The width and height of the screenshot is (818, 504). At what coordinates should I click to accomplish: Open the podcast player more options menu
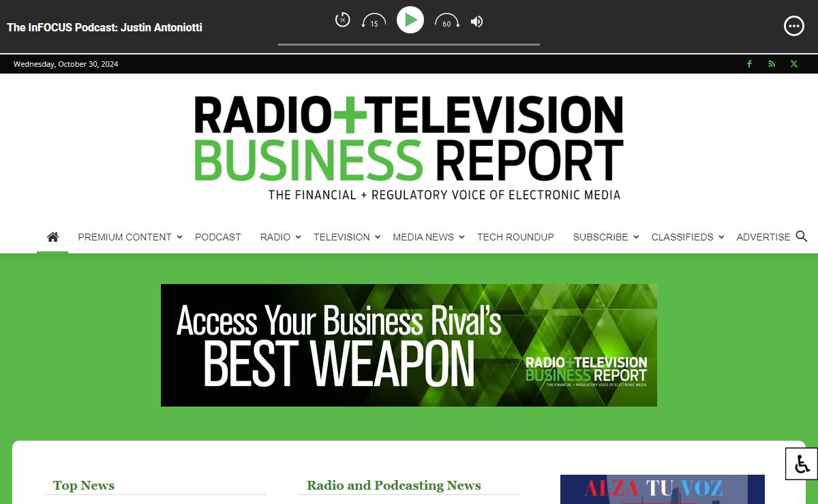pos(794,27)
